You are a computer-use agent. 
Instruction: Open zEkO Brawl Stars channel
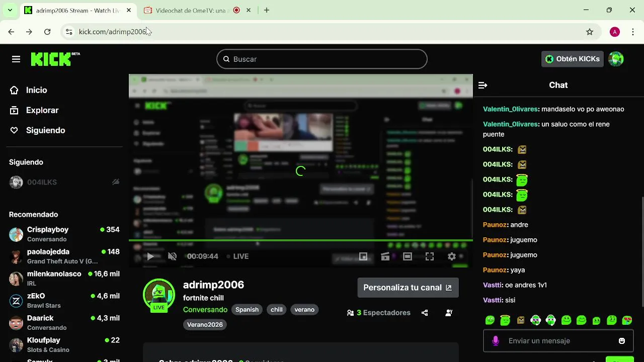click(64, 300)
